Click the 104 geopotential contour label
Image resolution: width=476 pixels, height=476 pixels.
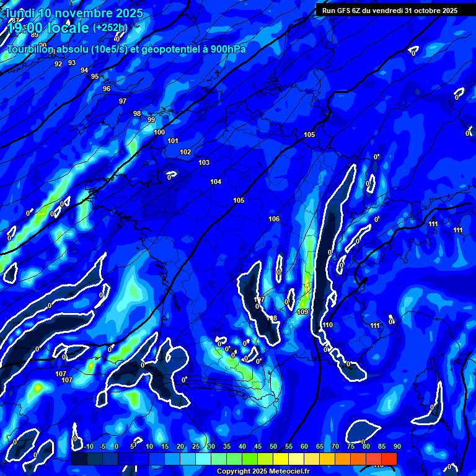pos(216,182)
